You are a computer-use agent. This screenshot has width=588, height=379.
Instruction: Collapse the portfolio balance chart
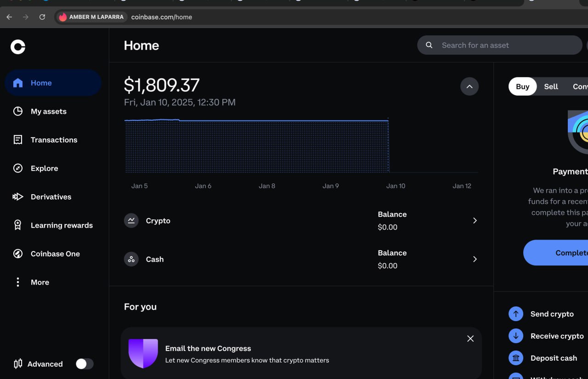(469, 86)
